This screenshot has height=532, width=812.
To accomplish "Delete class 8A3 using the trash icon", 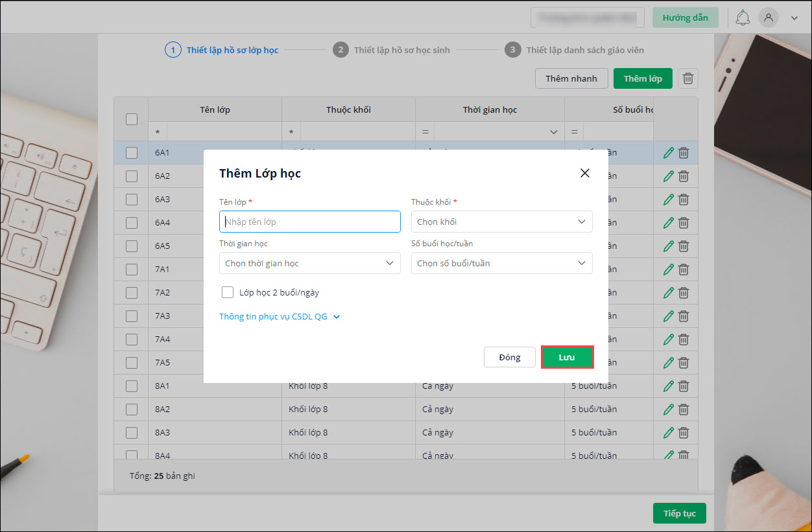I will point(684,433).
